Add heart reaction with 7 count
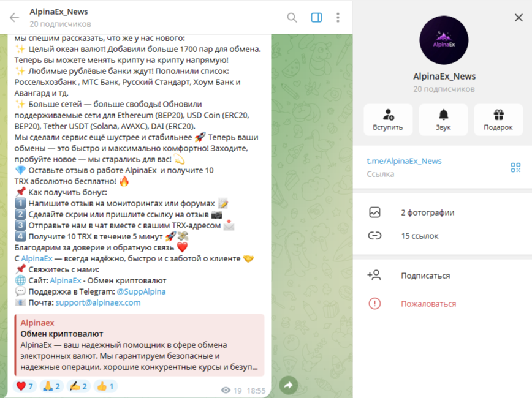Screen dimensions: 532x398 point(25,386)
